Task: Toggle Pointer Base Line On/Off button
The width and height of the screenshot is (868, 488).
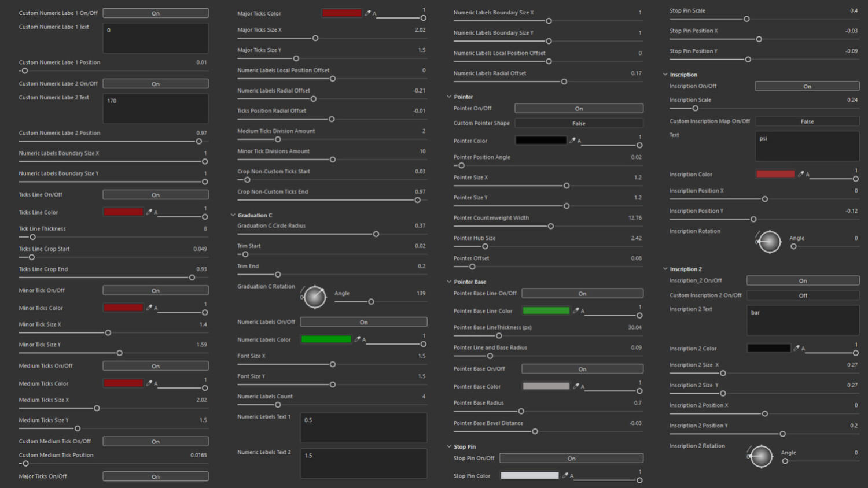Action: pyautogui.click(x=582, y=293)
